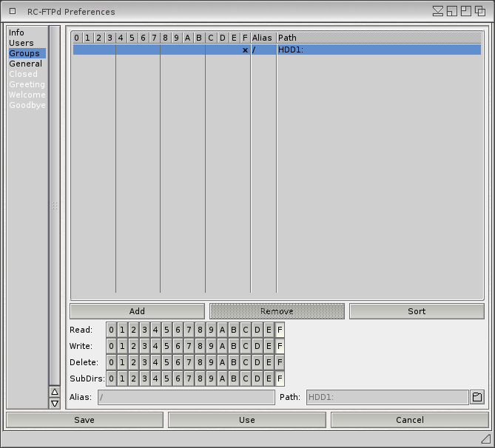Toggle SubDirs permission for group 5
Screen dimensions: 495x448
(x=166, y=379)
